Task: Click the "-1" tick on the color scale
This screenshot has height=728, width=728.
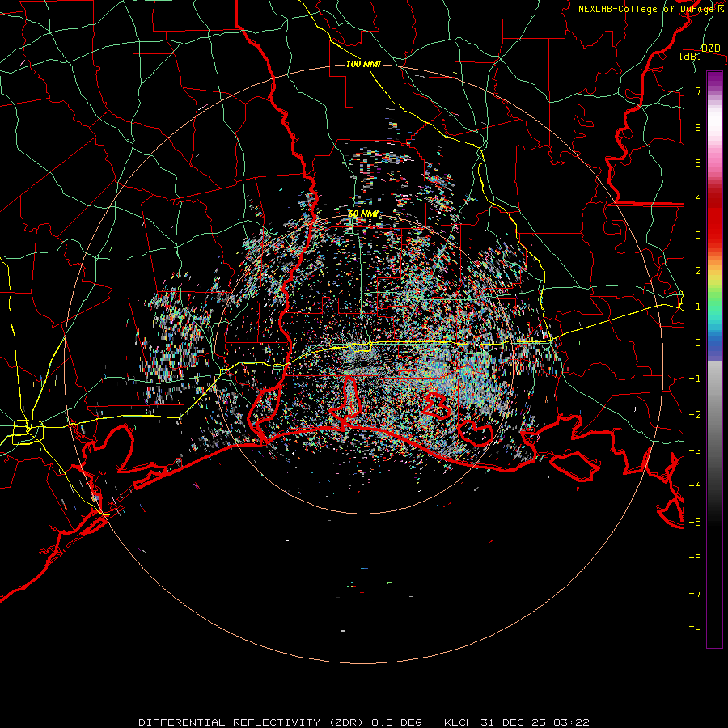Action: (x=695, y=379)
